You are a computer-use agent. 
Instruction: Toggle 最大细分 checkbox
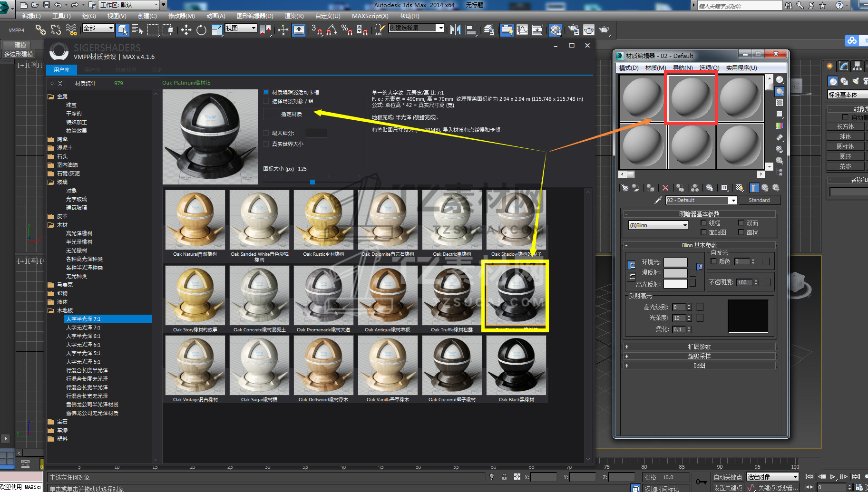pyautogui.click(x=266, y=133)
